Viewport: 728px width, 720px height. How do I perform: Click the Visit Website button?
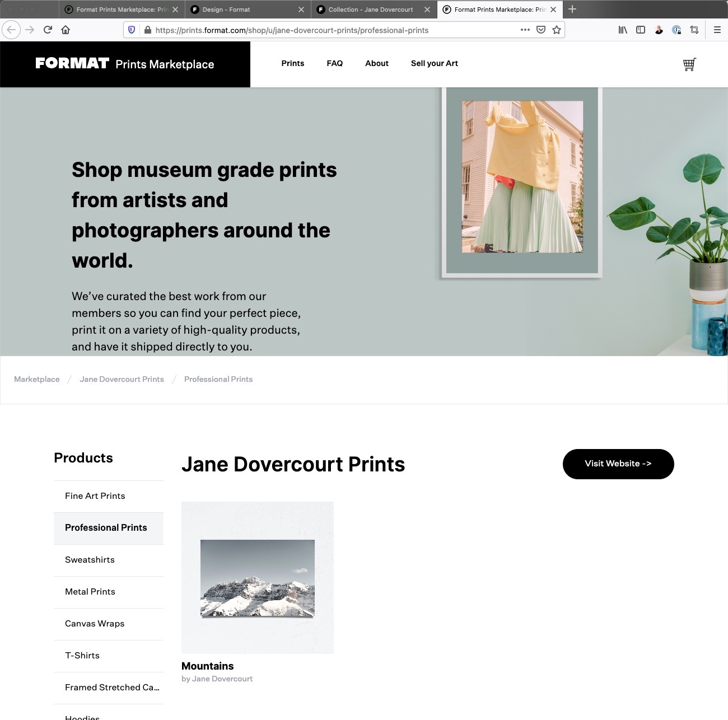[618, 464]
